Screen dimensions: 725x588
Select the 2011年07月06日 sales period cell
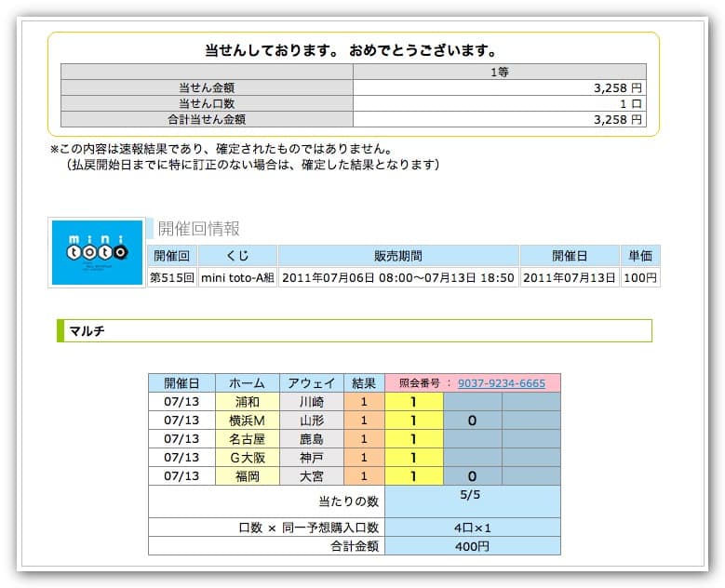pyautogui.click(x=398, y=277)
